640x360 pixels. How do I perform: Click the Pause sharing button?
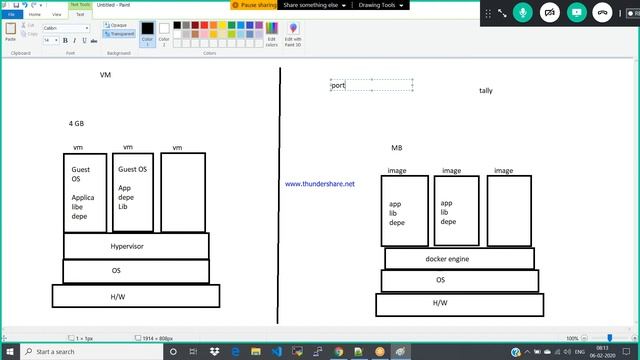(254, 5)
